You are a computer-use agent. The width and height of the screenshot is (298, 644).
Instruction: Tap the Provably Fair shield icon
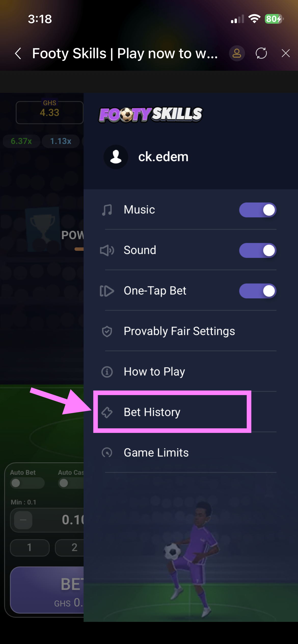coord(107,331)
